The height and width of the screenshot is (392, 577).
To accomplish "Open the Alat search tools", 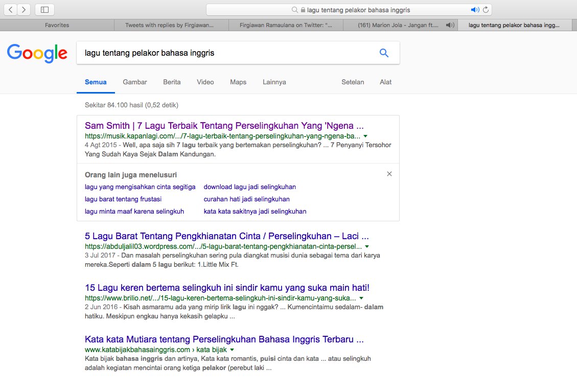I will [x=385, y=82].
